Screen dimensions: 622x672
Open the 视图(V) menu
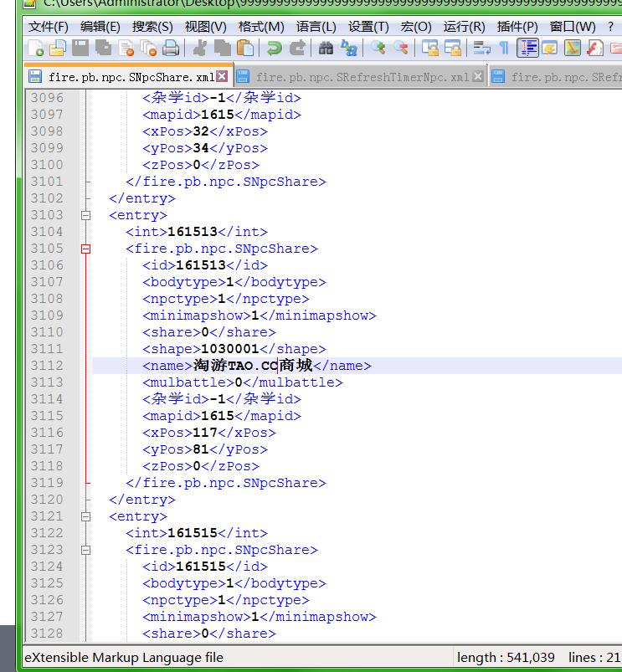click(205, 27)
